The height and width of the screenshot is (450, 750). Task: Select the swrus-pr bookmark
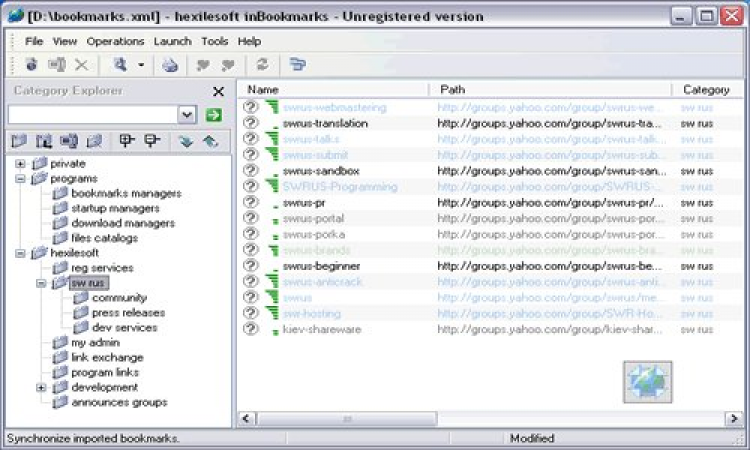click(x=304, y=203)
